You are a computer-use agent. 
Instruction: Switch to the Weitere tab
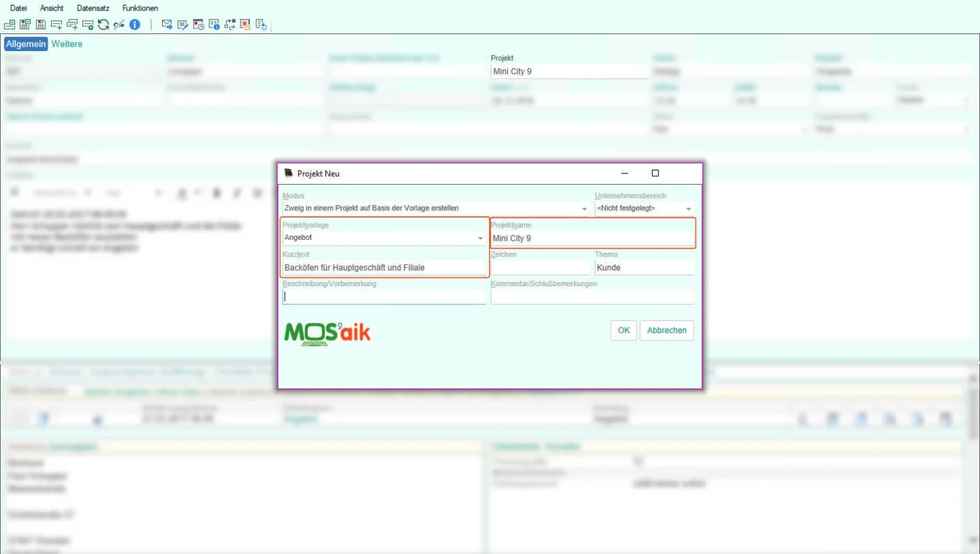point(67,44)
